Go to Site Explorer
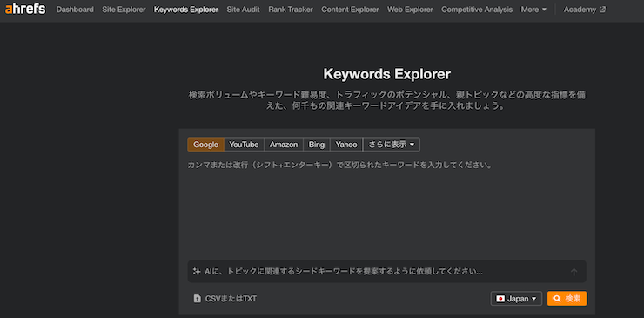The height and width of the screenshot is (318, 644). click(x=124, y=10)
